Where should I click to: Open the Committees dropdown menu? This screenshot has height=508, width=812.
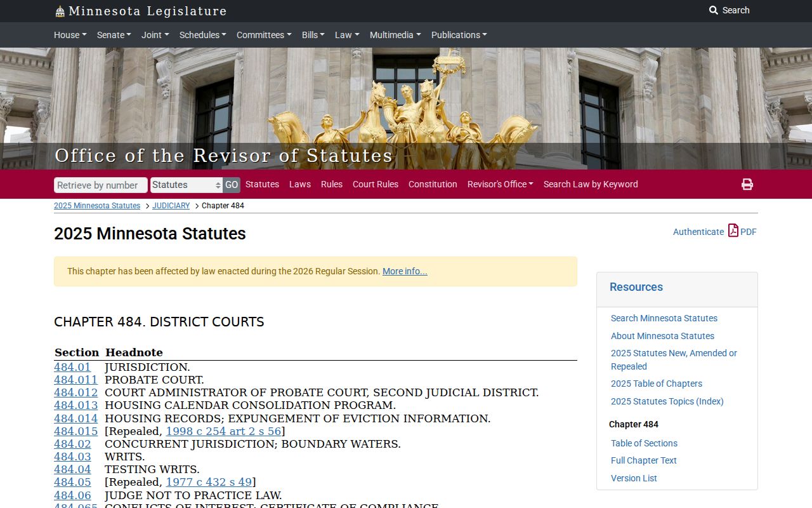click(x=264, y=35)
